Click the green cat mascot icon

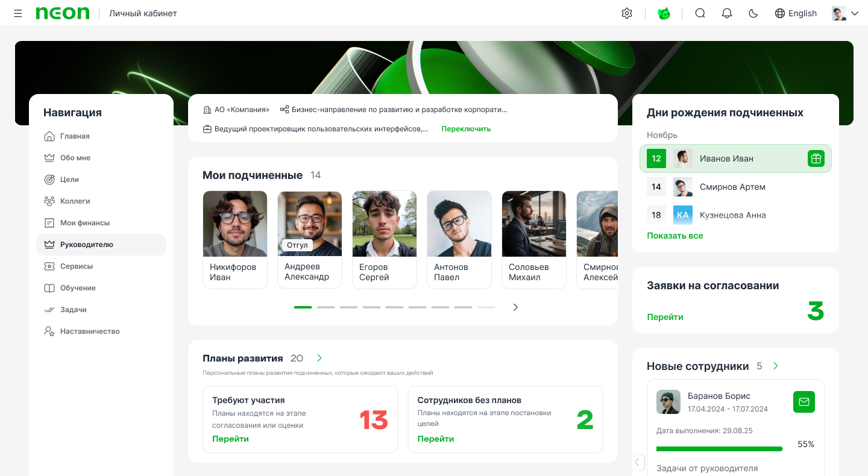click(x=664, y=13)
